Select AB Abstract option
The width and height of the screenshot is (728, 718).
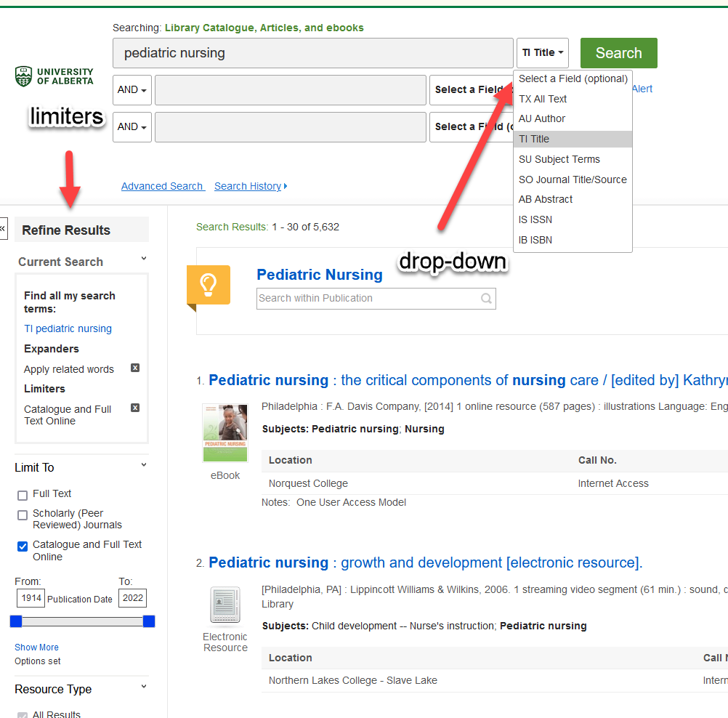(573, 199)
